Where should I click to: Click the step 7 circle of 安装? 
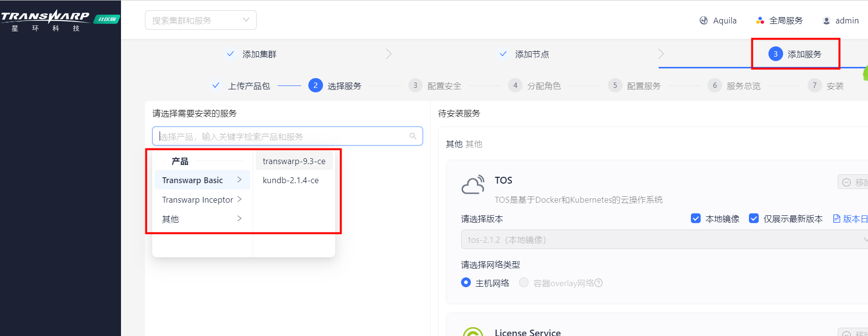pos(814,85)
